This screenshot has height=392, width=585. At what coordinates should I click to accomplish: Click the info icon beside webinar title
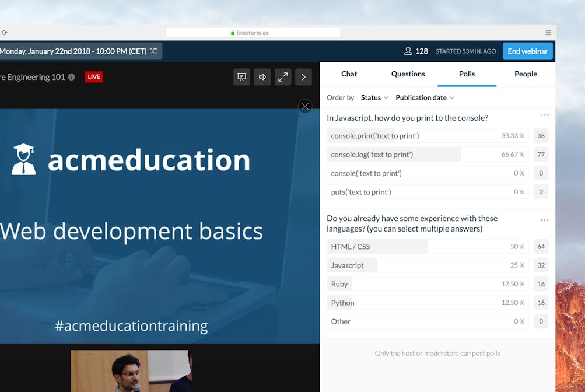72,77
